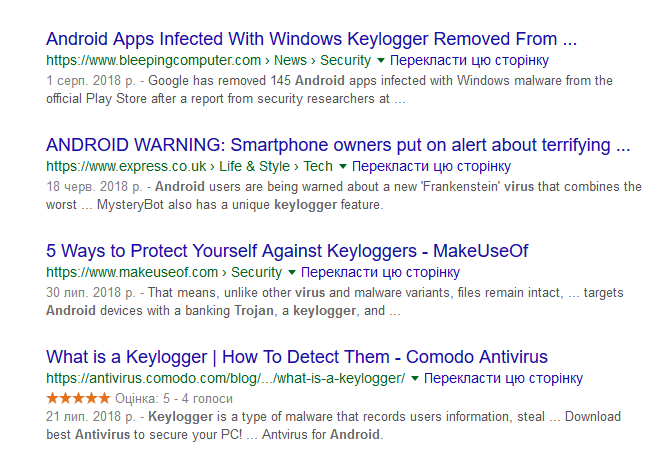Image resolution: width=672 pixels, height=470 pixels.
Task: Expand dropdown arrow next to makeuseof.com URL
Action: (x=291, y=272)
